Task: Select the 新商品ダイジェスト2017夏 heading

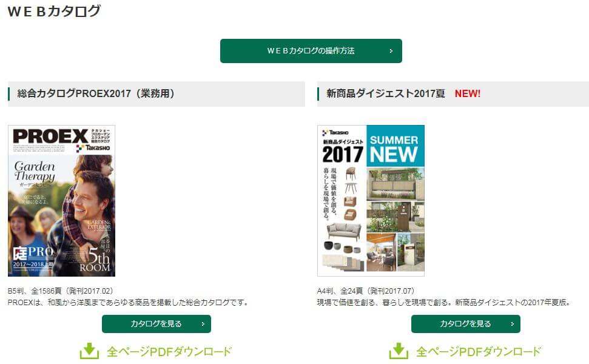Action: pyautogui.click(x=386, y=93)
